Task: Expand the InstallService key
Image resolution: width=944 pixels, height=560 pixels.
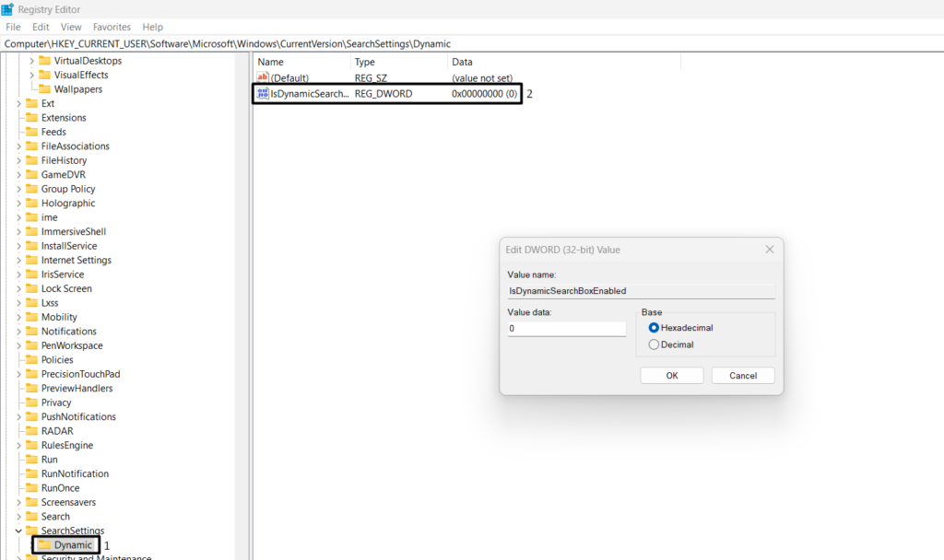Action: pos(18,246)
